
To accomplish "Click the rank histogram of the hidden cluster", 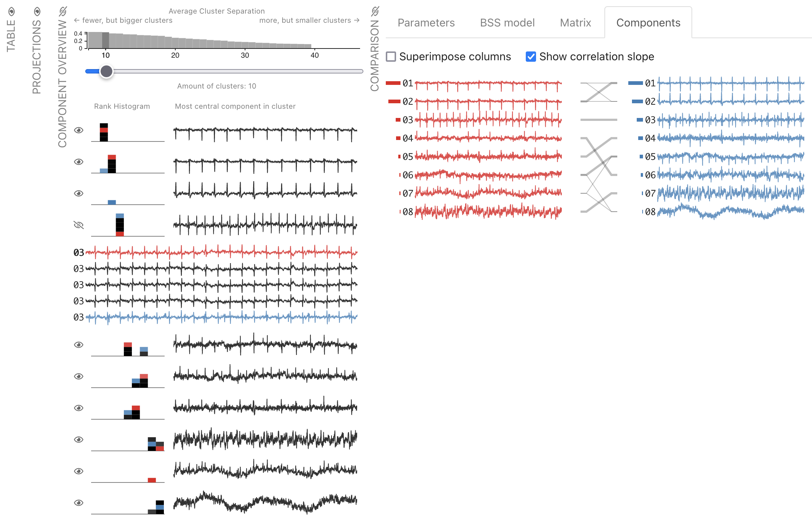I will (128, 225).
